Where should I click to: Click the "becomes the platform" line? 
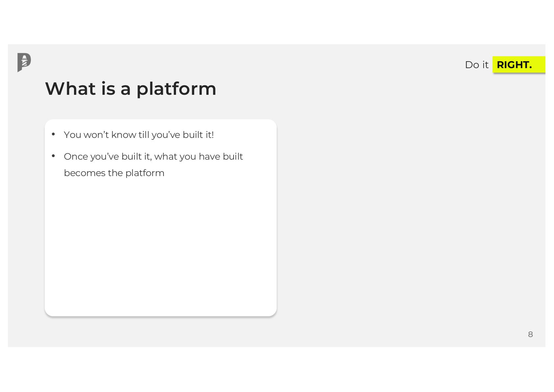coord(114,173)
